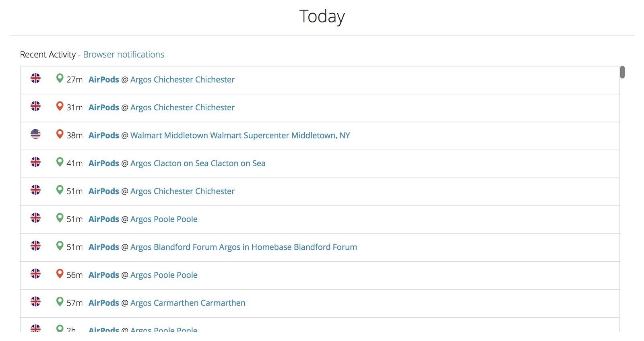The image size is (644, 341).
Task: Open Argos Clacton on Sea store link
Action: [x=198, y=163]
